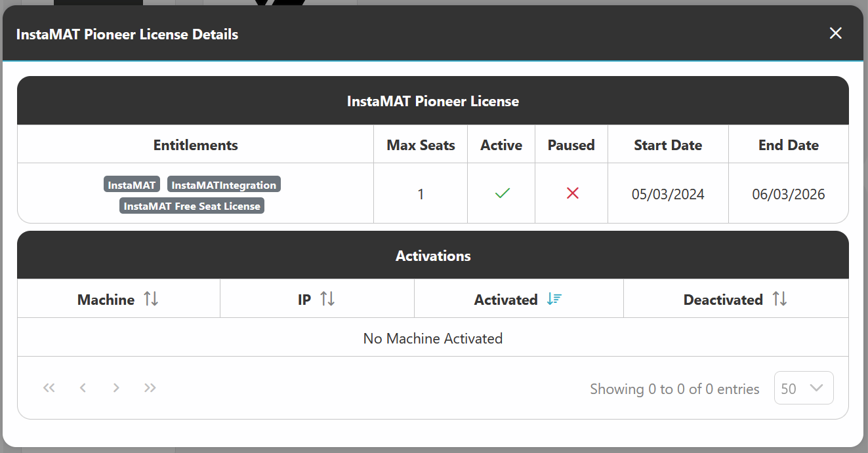Viewport: 868px width, 453px height.
Task: Click the End Date column header
Action: click(789, 145)
